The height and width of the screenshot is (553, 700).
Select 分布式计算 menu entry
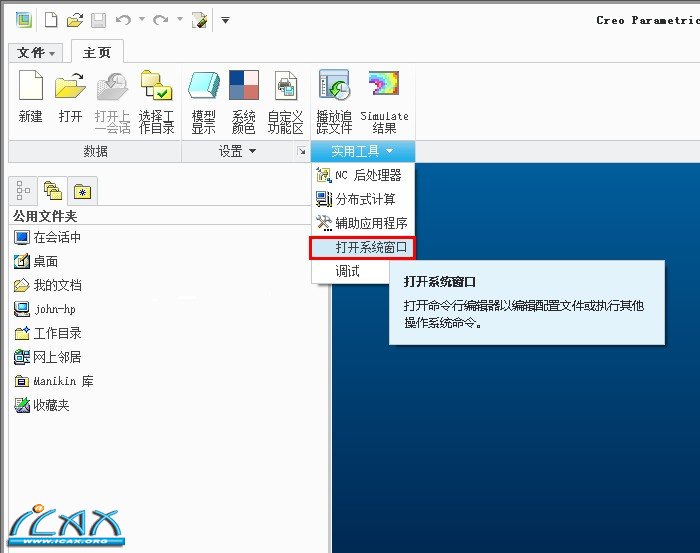pyautogui.click(x=363, y=199)
